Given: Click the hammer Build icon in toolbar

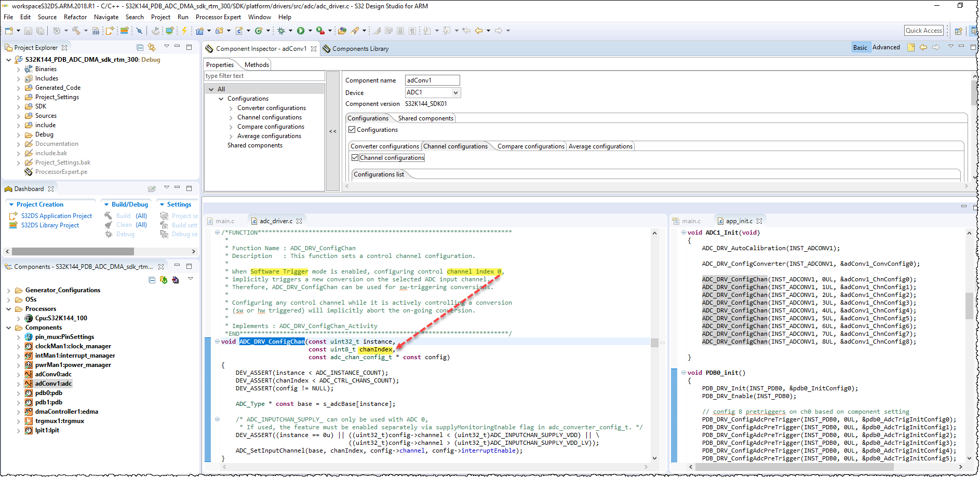Looking at the screenshot, I should point(76,31).
